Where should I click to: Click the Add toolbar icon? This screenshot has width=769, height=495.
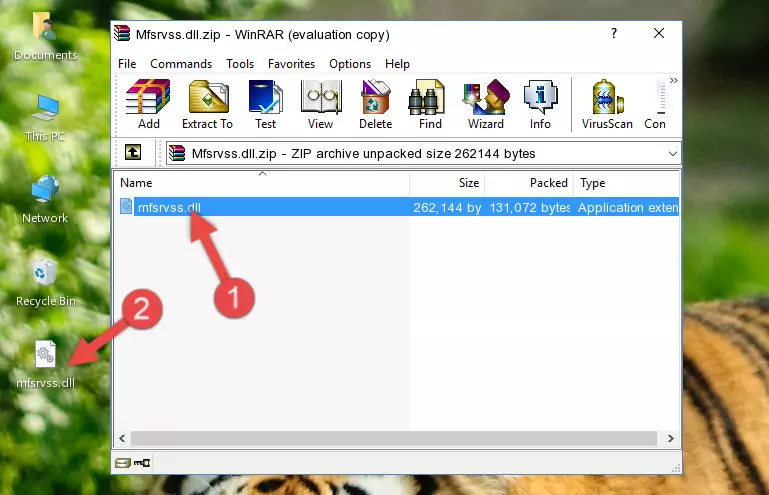(x=148, y=104)
